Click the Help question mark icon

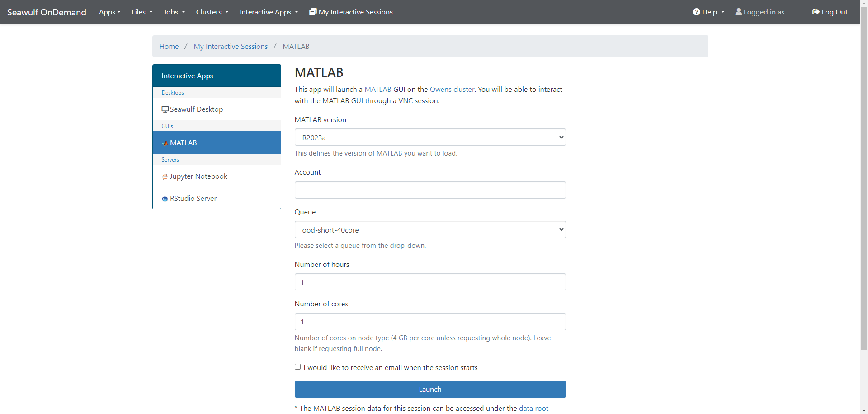coord(696,12)
